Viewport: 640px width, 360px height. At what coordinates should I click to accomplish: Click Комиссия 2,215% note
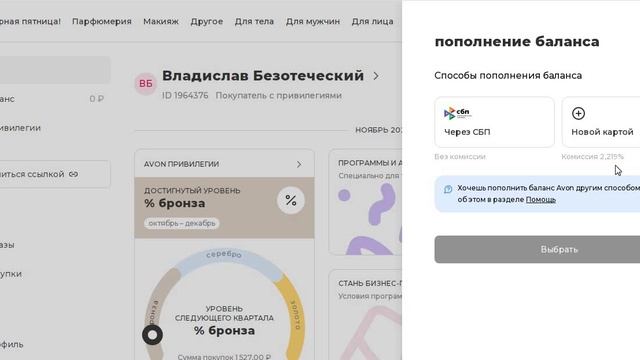(x=592, y=157)
